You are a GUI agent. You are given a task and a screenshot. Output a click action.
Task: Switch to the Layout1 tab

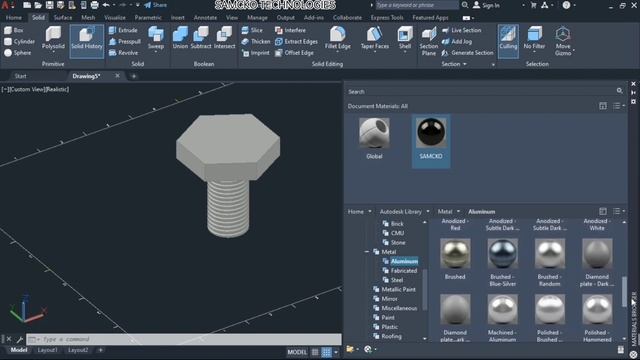click(47, 350)
